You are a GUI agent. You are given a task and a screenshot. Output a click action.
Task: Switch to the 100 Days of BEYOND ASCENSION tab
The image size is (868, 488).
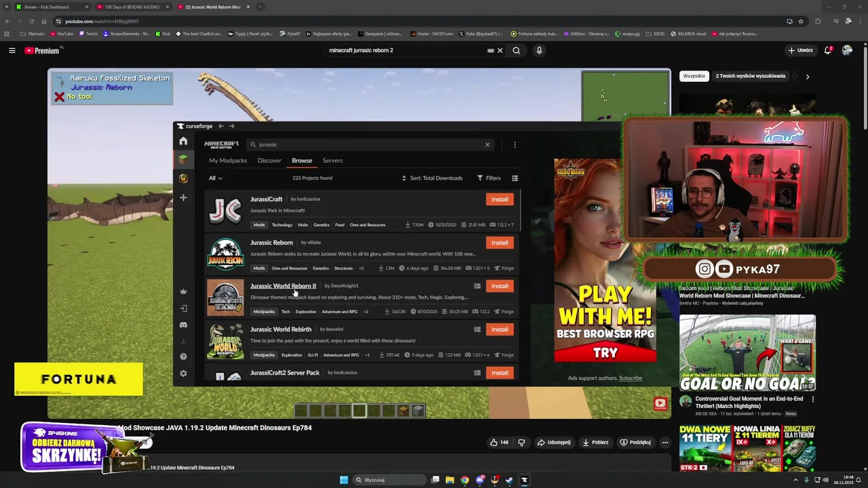point(132,7)
